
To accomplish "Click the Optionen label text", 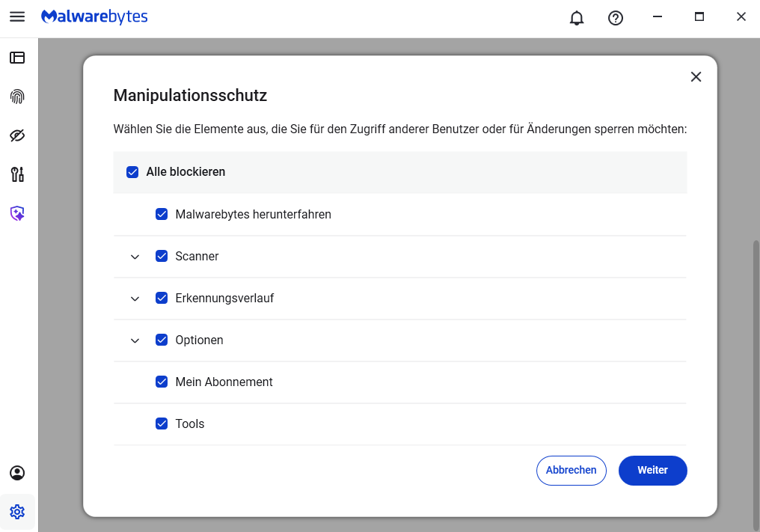I will 199,340.
